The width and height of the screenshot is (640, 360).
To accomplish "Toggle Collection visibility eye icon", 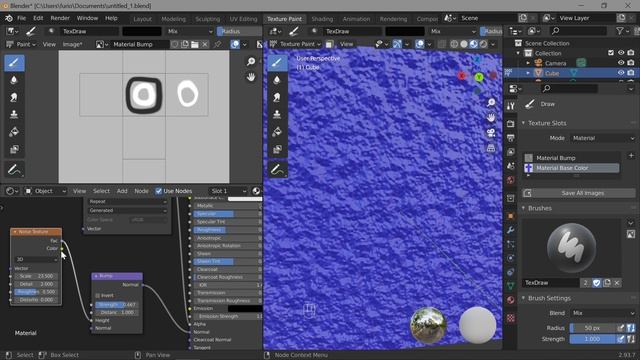I will (621, 53).
